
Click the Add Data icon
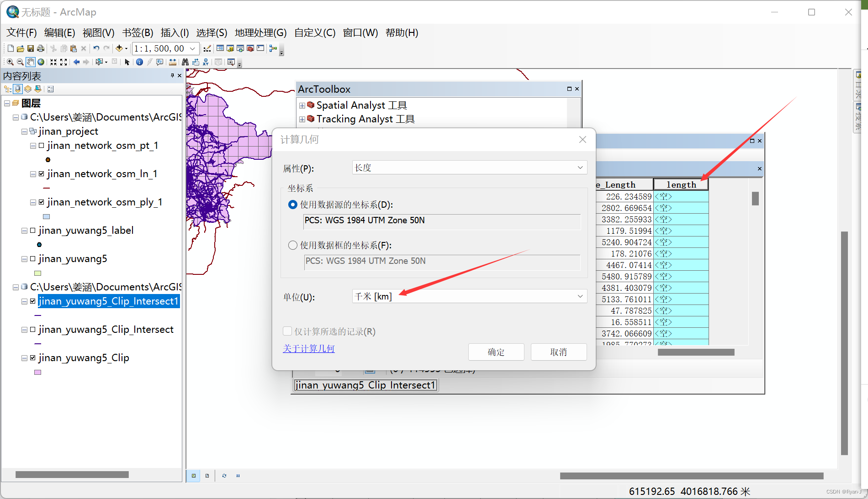(119, 48)
